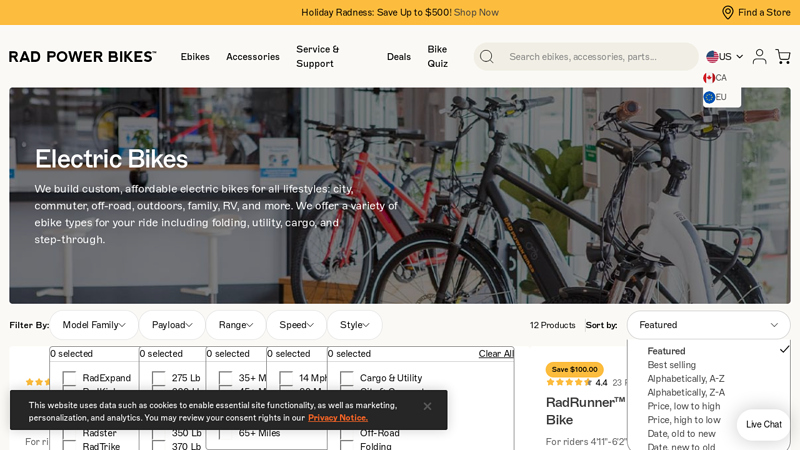This screenshot has height=450, width=800.
Task: Open the Bike Quiz page
Action: 438,57
